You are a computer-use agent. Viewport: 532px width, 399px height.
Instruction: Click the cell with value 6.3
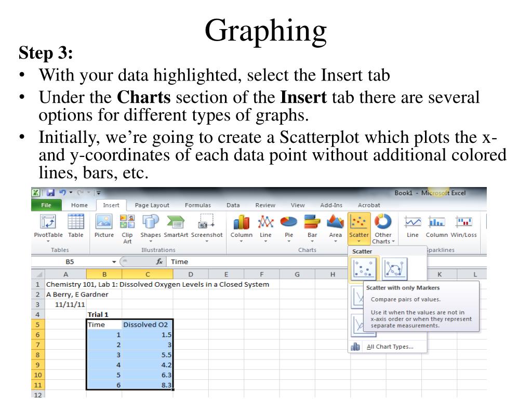point(147,375)
